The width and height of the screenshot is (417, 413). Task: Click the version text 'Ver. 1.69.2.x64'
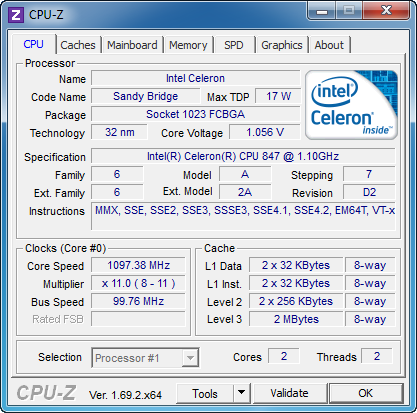[125, 395]
